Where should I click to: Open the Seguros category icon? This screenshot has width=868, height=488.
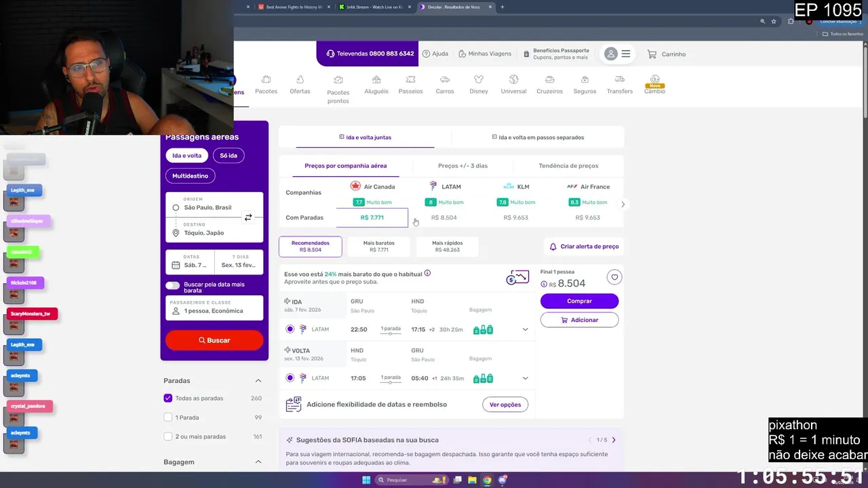[585, 80]
